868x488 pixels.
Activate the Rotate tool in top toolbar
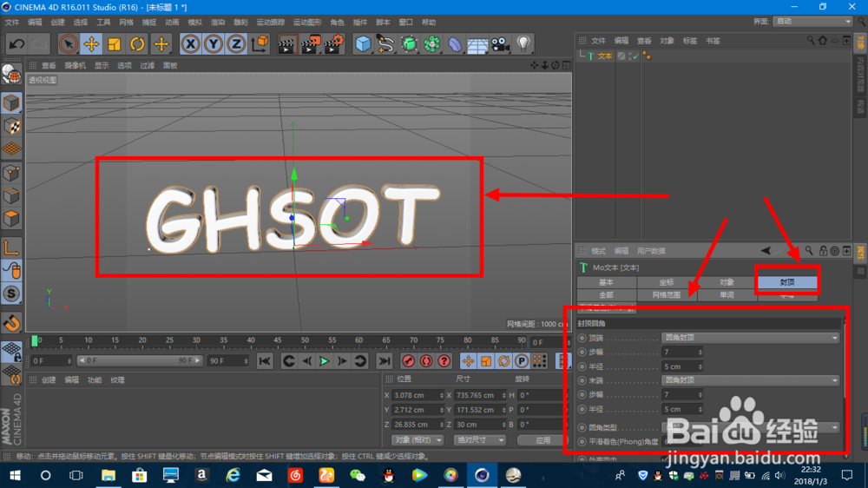pos(137,43)
